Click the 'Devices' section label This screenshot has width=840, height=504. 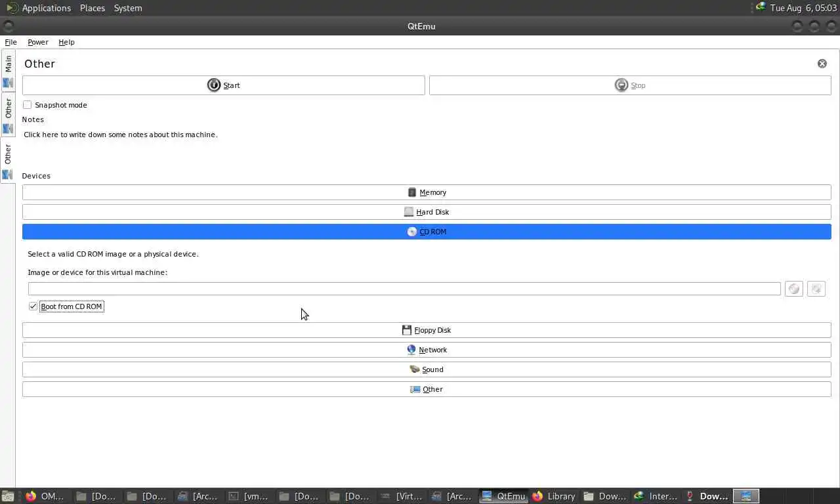(36, 176)
